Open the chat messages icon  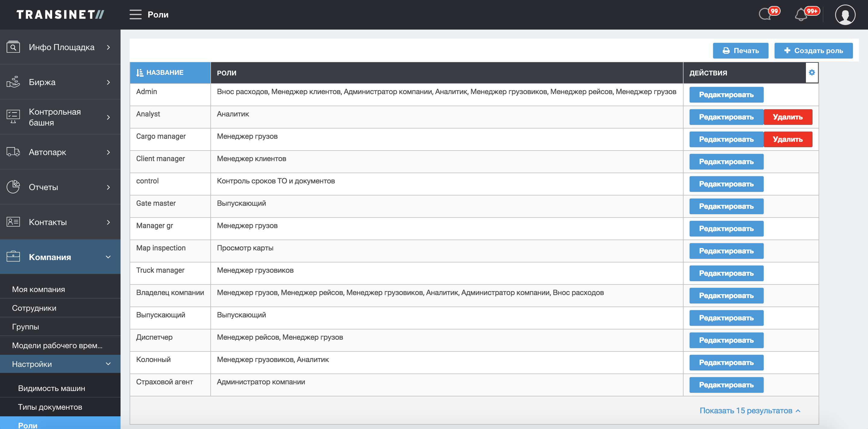pos(765,14)
